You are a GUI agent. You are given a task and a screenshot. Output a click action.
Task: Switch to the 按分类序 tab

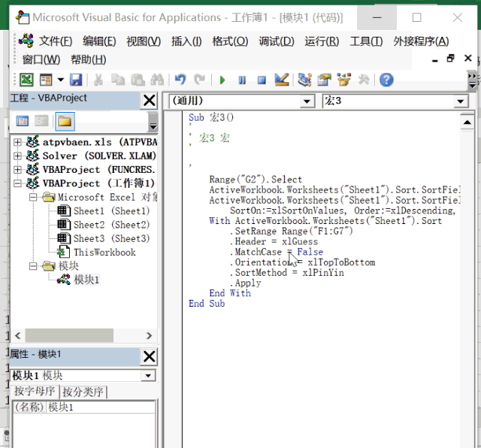pyautogui.click(x=83, y=392)
